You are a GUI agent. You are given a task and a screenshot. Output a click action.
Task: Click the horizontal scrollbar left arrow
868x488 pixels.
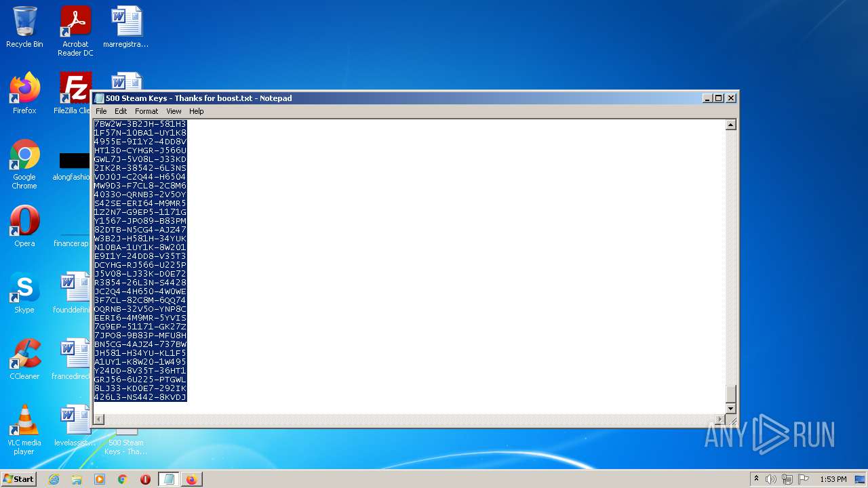point(99,420)
